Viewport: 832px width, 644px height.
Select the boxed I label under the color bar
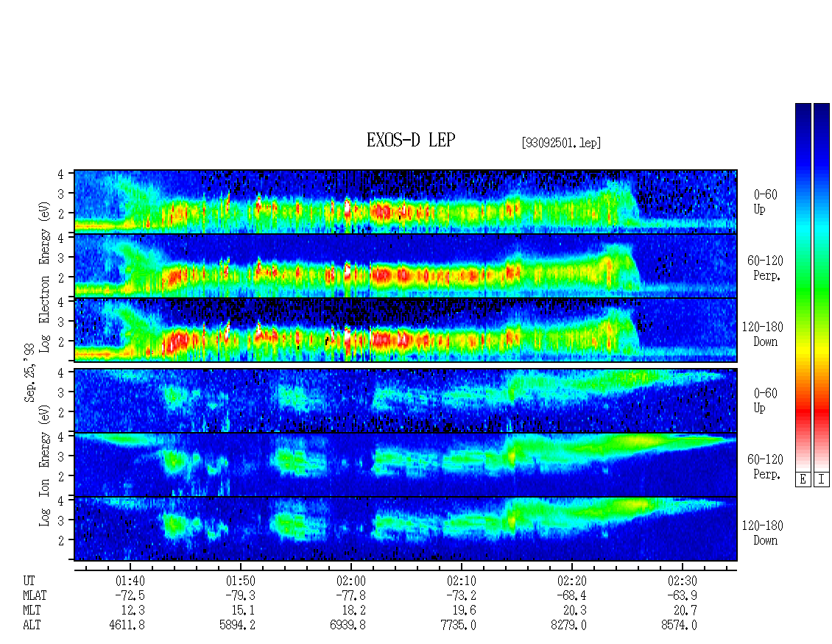tap(822, 480)
